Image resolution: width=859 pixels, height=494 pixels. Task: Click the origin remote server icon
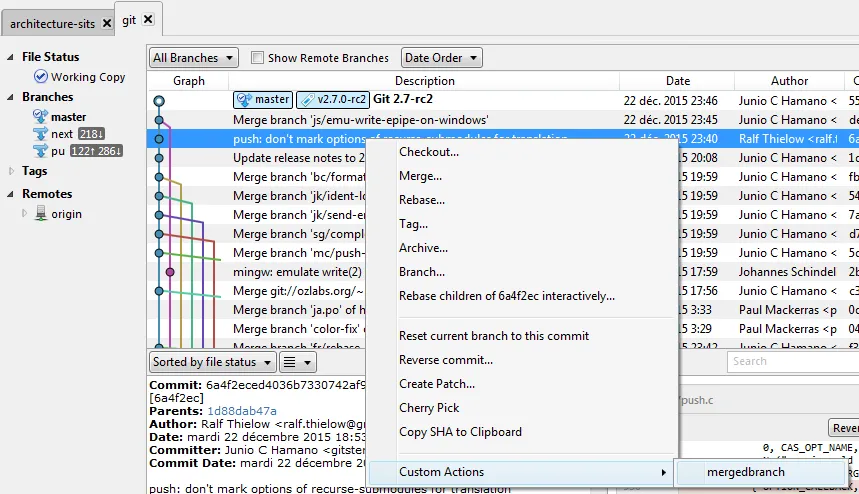(41, 213)
